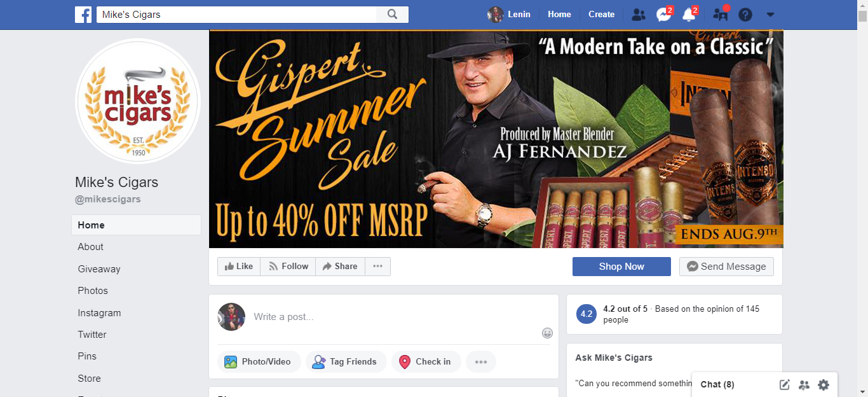Open the bell notifications icon
The height and width of the screenshot is (397, 868).
click(689, 15)
